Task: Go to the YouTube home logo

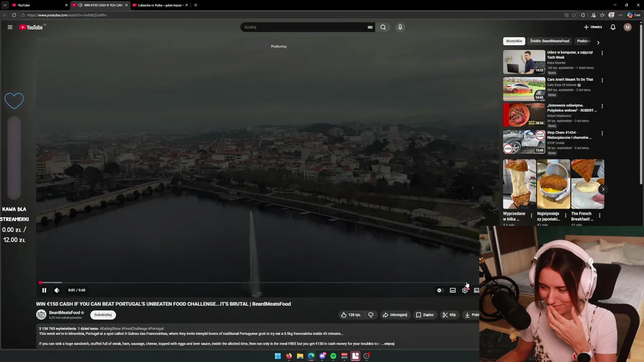Action: [x=31, y=27]
